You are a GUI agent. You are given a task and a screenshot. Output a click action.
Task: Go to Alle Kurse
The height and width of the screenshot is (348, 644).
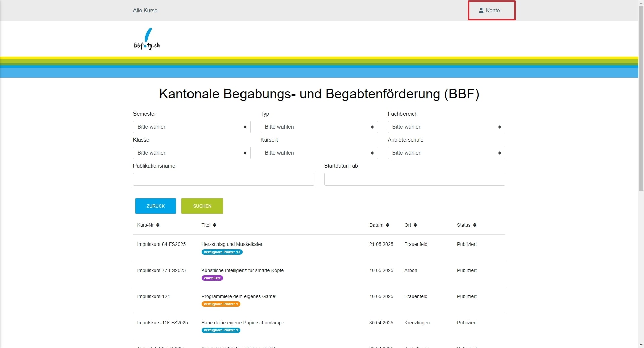(145, 10)
